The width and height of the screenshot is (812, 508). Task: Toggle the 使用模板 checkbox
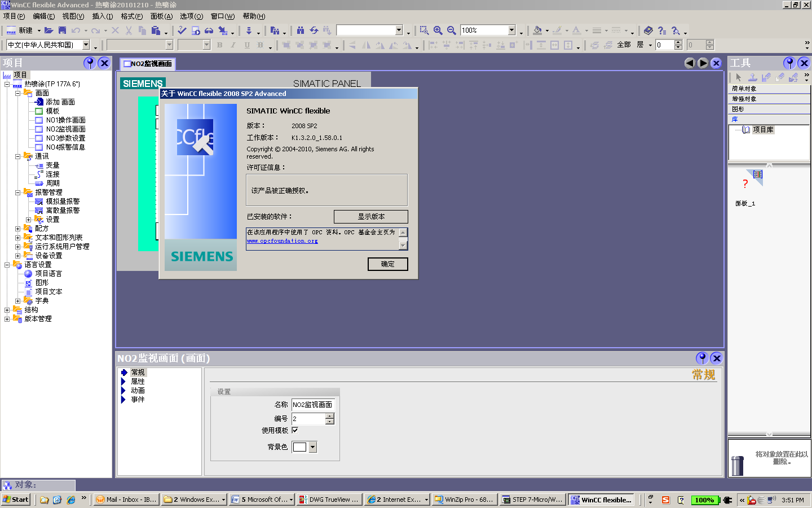tap(295, 430)
